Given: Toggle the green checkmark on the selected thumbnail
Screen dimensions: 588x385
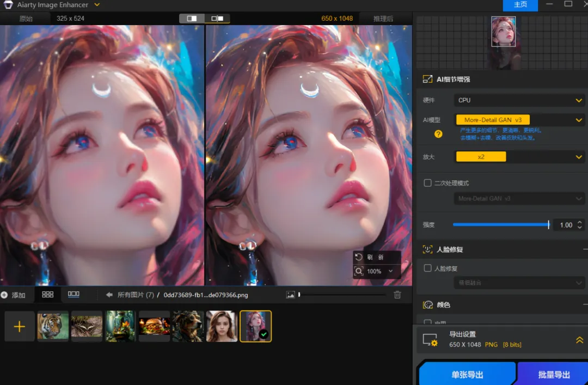Looking at the screenshot, I should (x=264, y=334).
